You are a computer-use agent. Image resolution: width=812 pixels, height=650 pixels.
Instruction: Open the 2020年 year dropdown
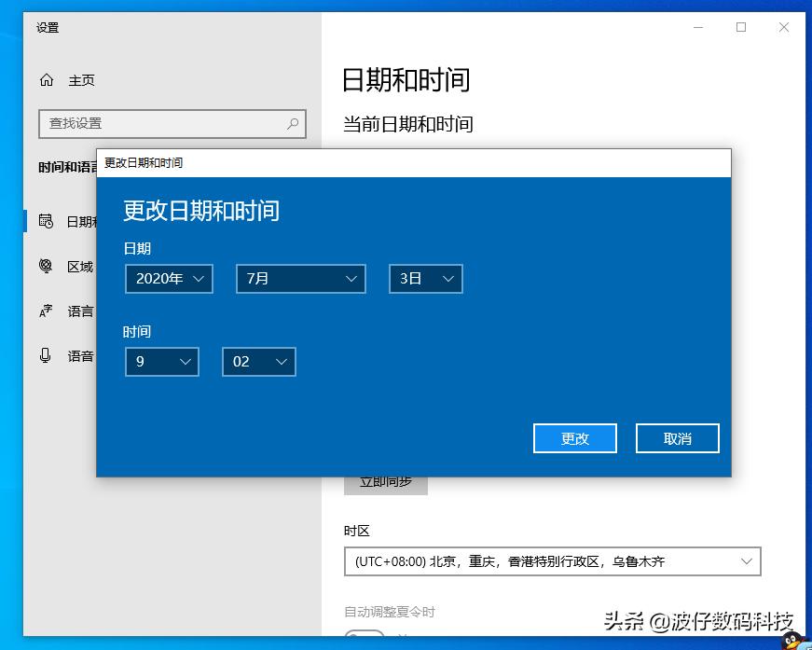pyautogui.click(x=169, y=278)
